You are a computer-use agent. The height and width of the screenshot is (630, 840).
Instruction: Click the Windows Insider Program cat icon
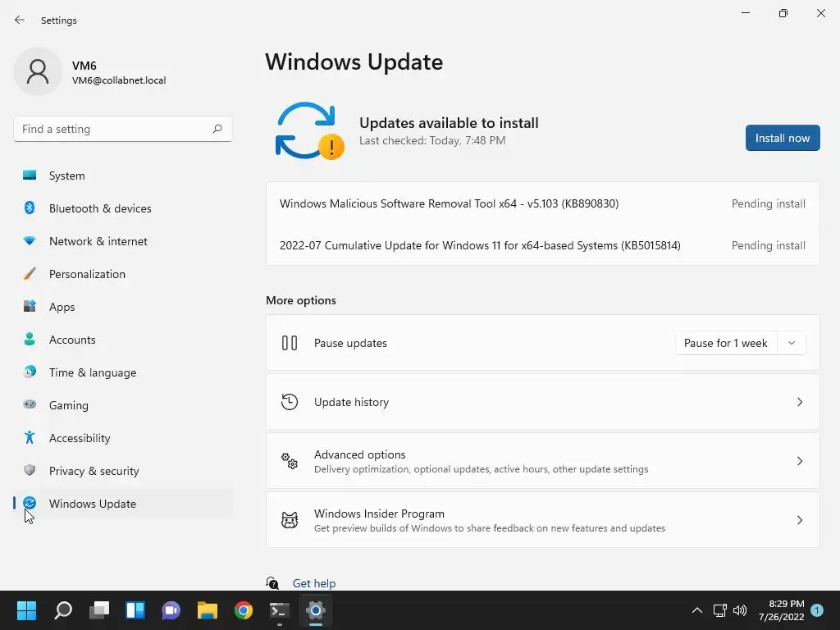tap(290, 519)
